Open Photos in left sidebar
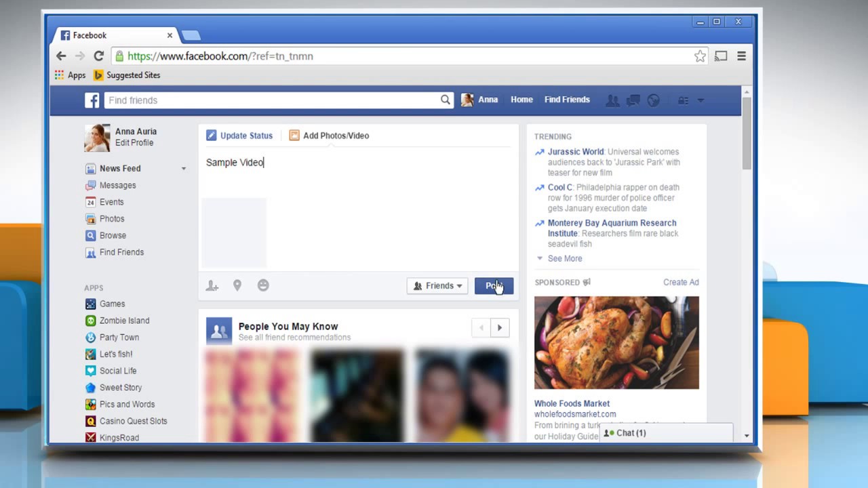Viewport: 868px width, 488px height. tap(104, 219)
